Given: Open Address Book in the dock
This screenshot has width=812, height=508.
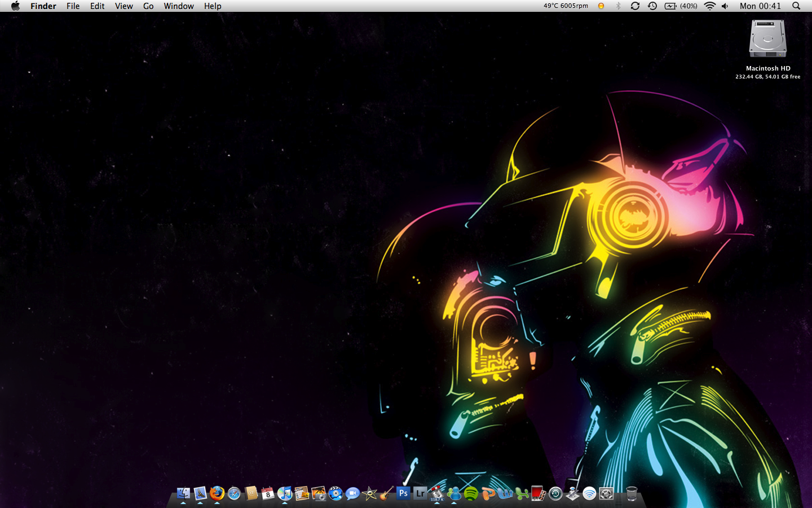Looking at the screenshot, I should pos(251,493).
